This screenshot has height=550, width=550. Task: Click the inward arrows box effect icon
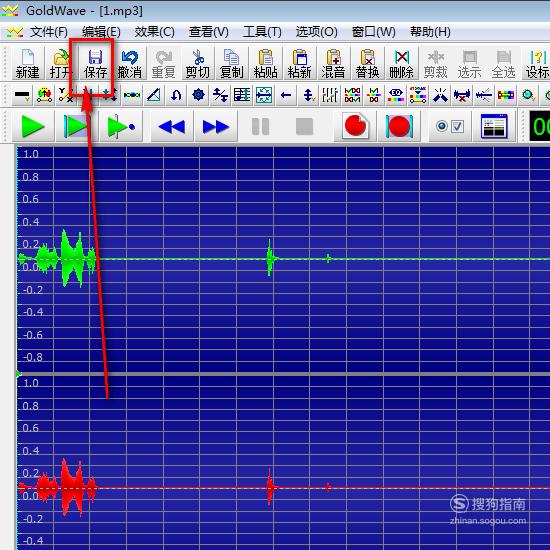[264, 95]
